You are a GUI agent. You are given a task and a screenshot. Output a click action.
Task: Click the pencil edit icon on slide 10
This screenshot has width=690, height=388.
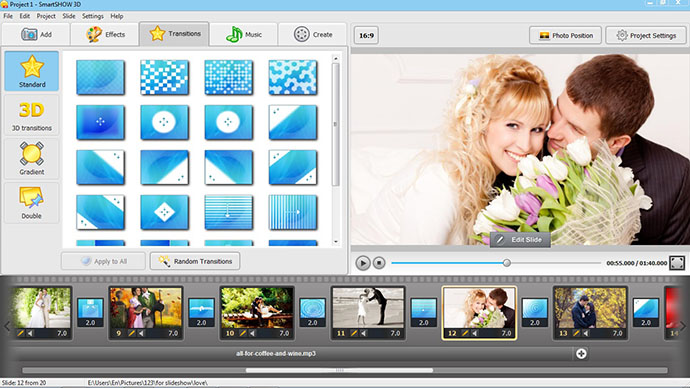242,333
